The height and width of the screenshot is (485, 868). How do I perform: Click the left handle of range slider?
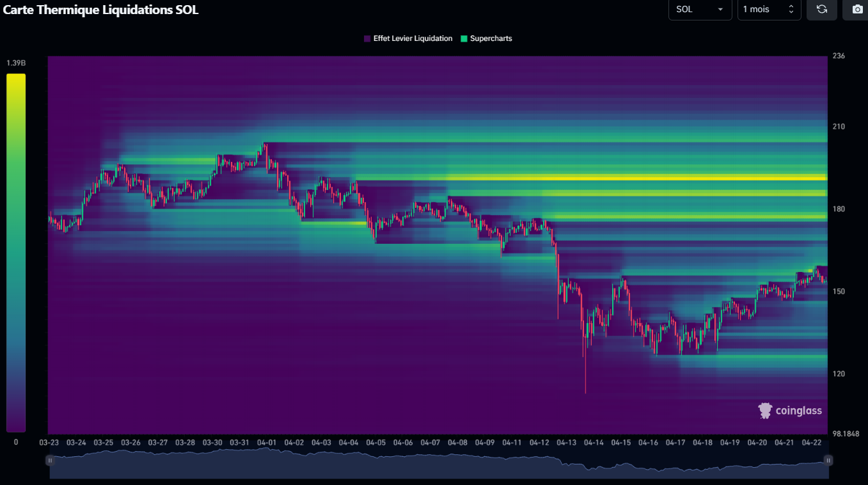point(50,460)
